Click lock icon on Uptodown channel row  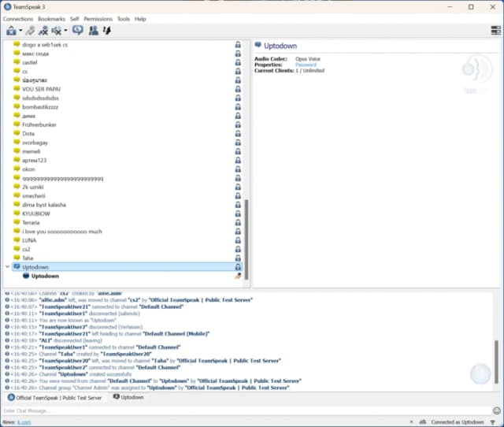pos(238,267)
